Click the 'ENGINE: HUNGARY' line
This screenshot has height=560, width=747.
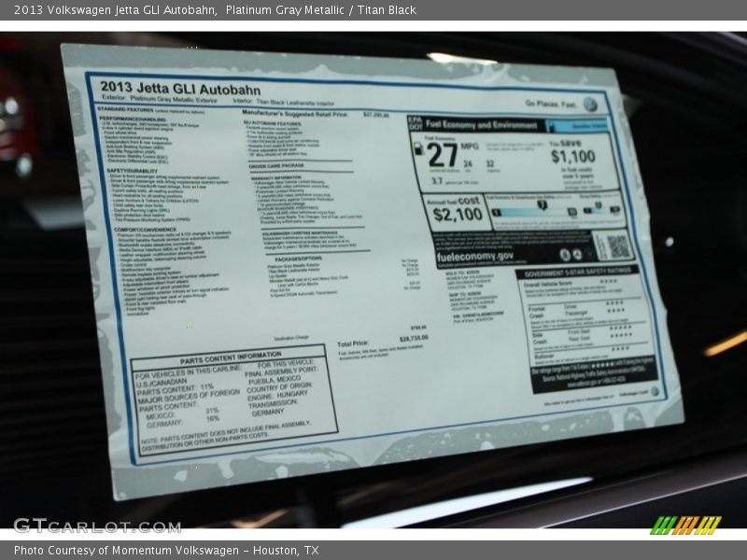point(277,395)
